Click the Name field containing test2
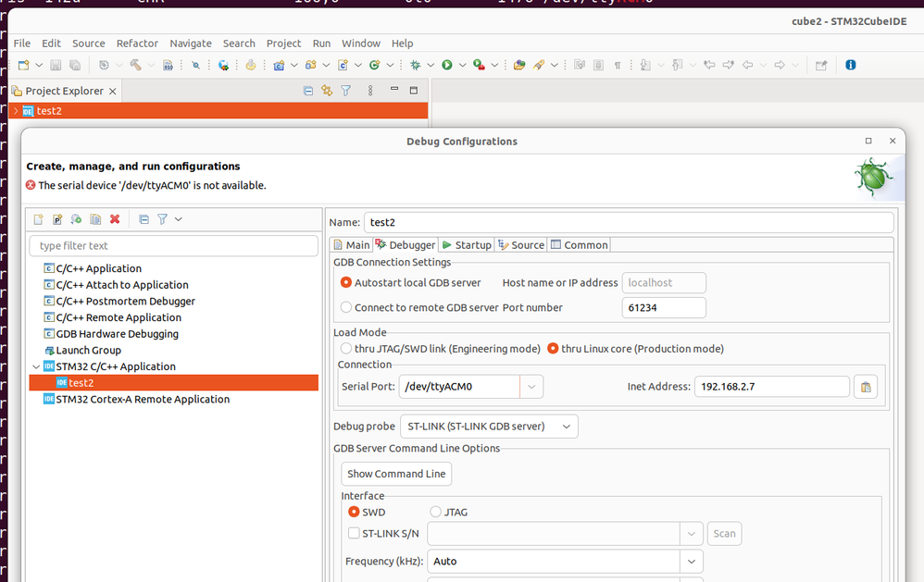924x582 pixels. coord(629,223)
